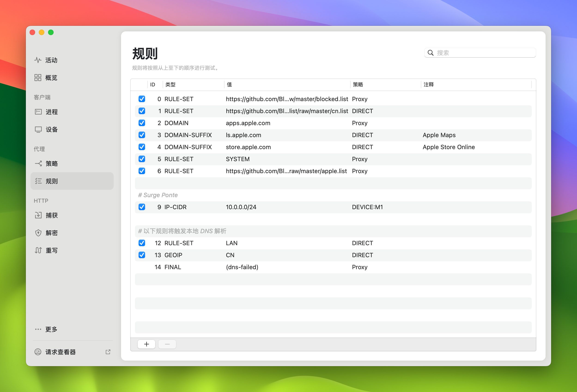Select the cn.list URL value
The image size is (577, 392).
pyautogui.click(x=287, y=111)
